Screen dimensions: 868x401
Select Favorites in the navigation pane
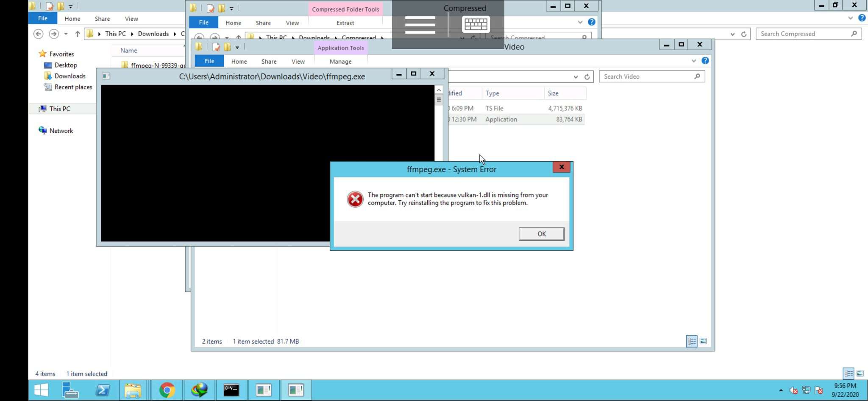click(61, 54)
